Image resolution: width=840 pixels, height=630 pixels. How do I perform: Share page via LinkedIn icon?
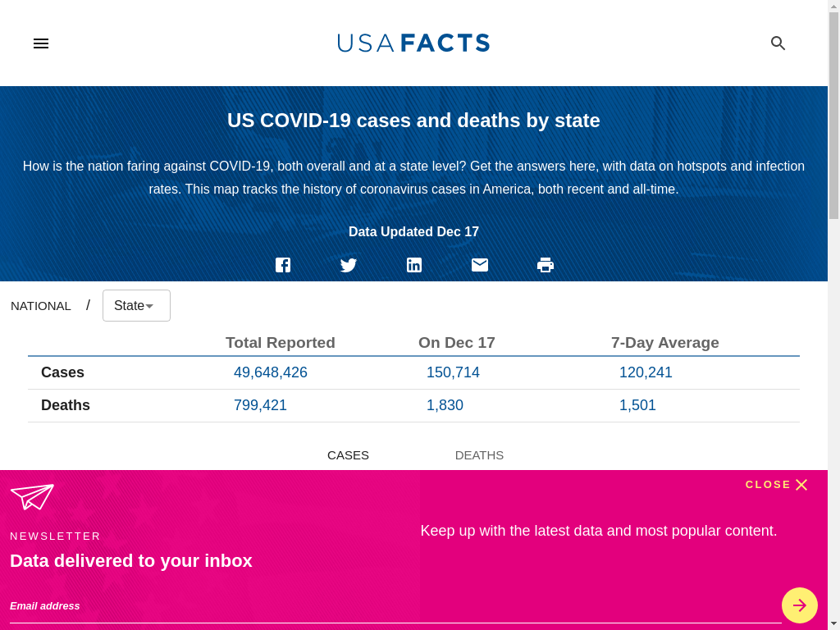[x=414, y=265]
